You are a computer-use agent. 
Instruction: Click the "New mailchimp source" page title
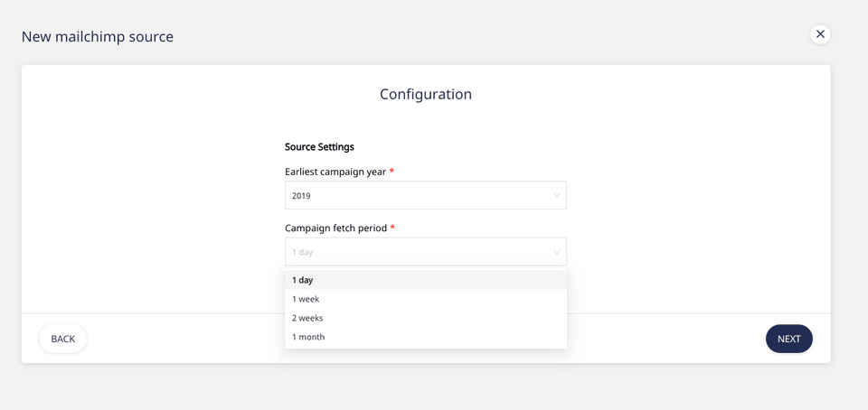click(98, 37)
